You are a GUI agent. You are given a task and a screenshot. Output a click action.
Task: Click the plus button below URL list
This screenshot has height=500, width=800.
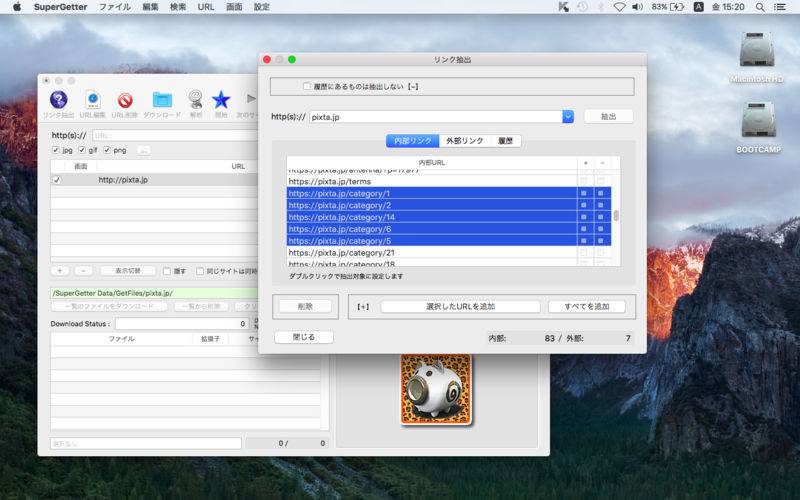coord(60,271)
